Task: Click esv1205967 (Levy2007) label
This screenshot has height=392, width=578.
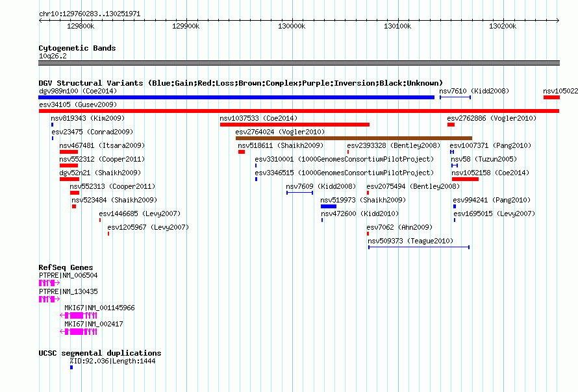Action: 148,227
